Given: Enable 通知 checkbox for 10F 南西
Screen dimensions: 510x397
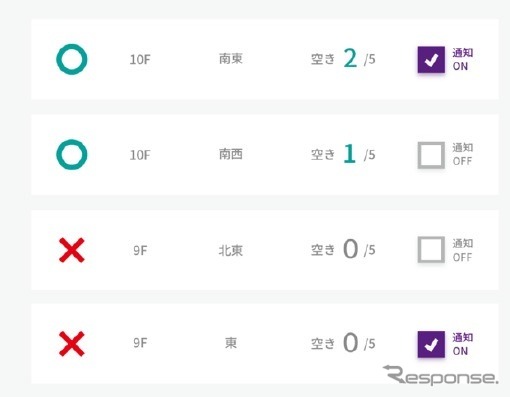Looking at the screenshot, I should coord(431,155).
